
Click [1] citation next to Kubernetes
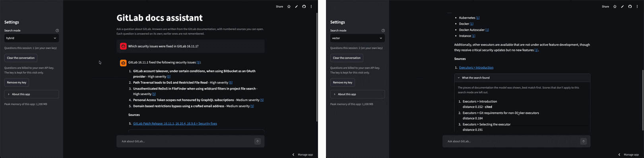478,18
